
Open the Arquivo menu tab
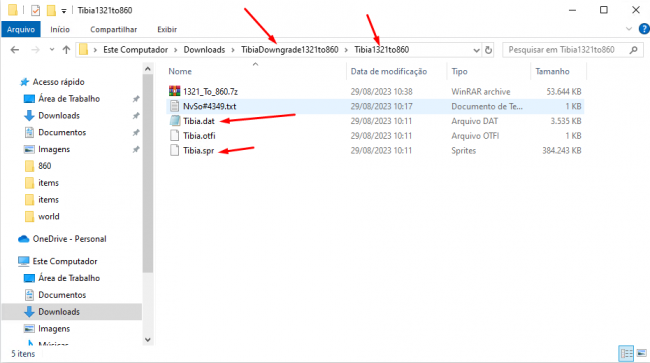pos(21,29)
